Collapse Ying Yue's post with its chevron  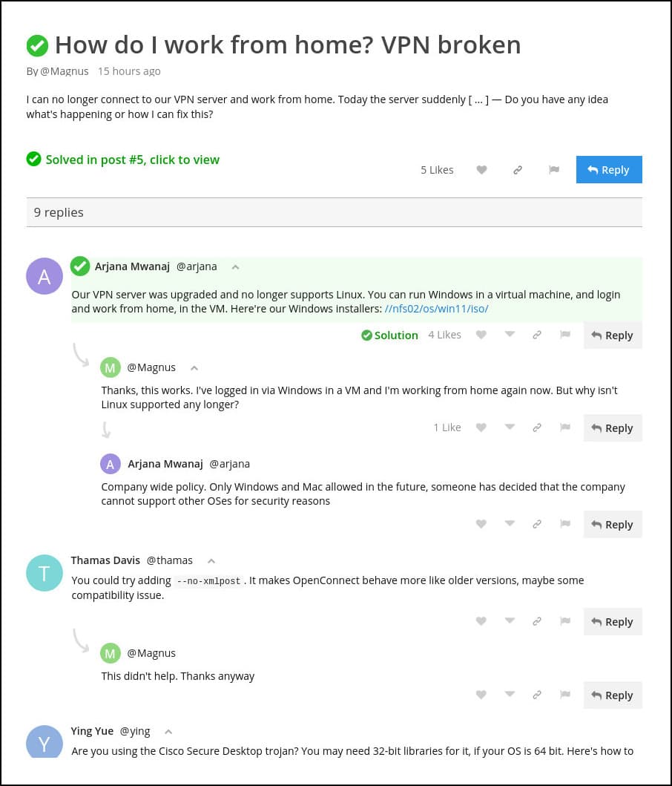[168, 732]
